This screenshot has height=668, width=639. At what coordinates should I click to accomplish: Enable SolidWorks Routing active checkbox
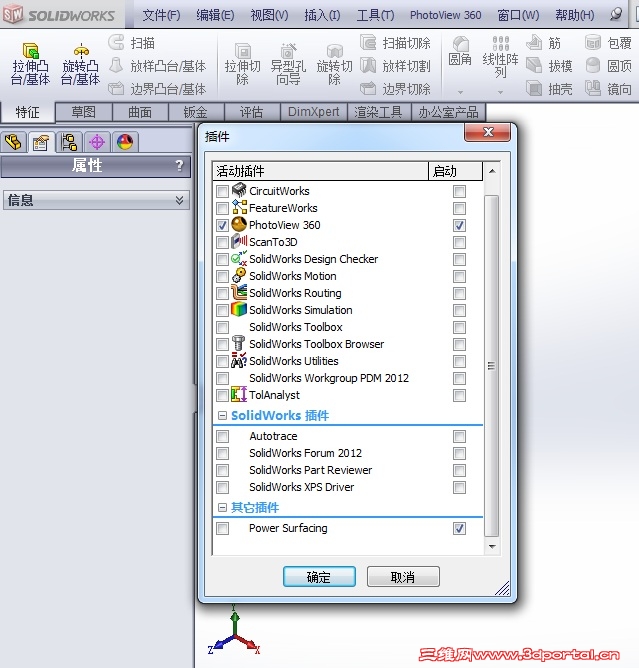click(222, 293)
